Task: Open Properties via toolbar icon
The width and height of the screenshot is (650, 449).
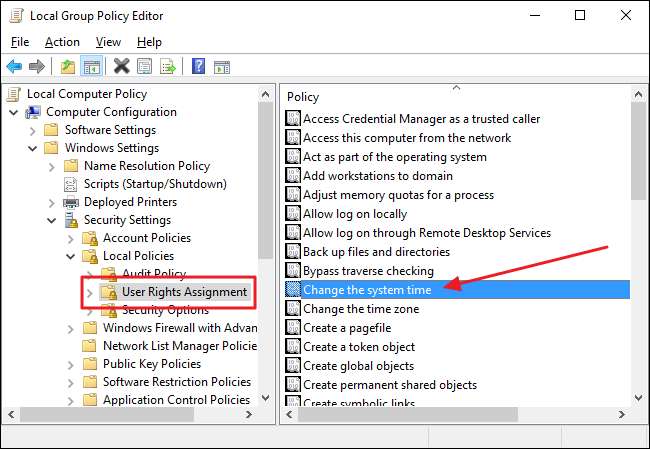Action: [x=144, y=66]
